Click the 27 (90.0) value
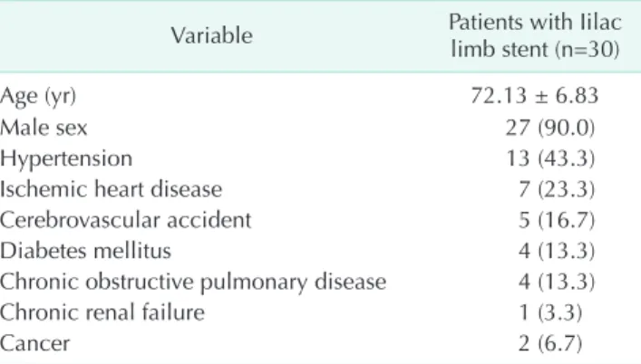Image resolution: width=641 pixels, height=364 pixels. pos(550,128)
